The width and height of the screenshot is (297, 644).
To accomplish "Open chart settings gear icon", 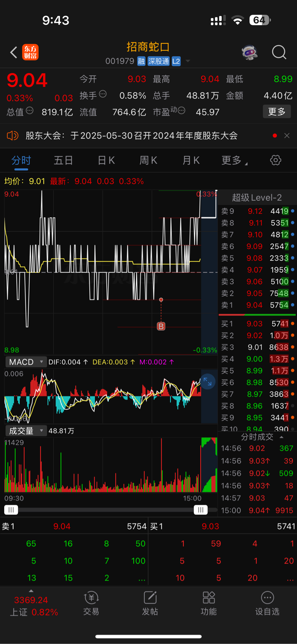I will point(276,160).
